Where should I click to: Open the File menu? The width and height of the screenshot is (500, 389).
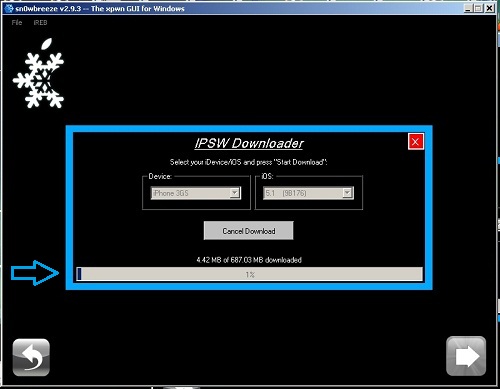(17, 23)
